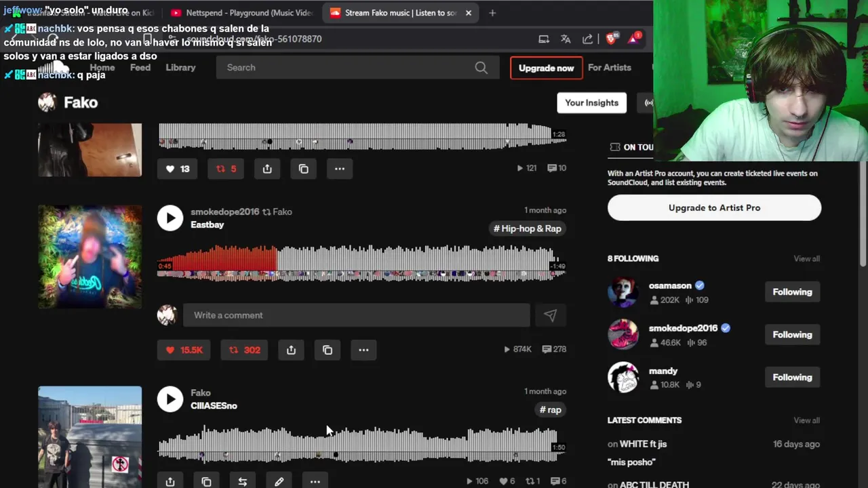
Task: Play the Eastbay track
Action: tap(170, 218)
